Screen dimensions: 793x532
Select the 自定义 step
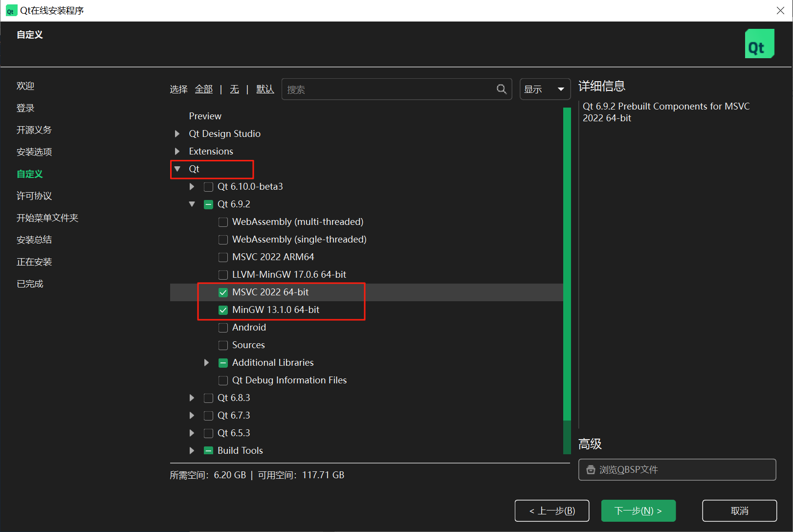(x=30, y=174)
